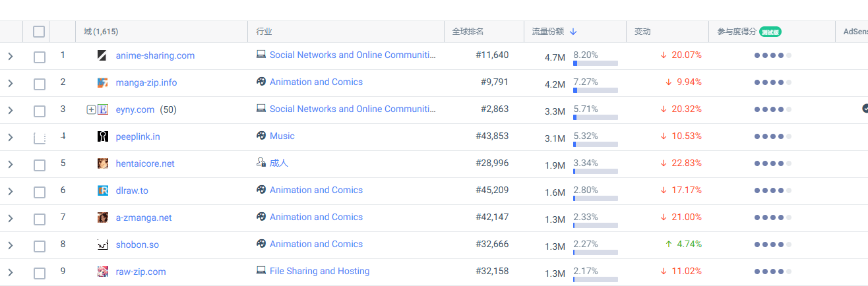Open the peeplink.in link
This screenshot has width=868, height=286.
138,136
